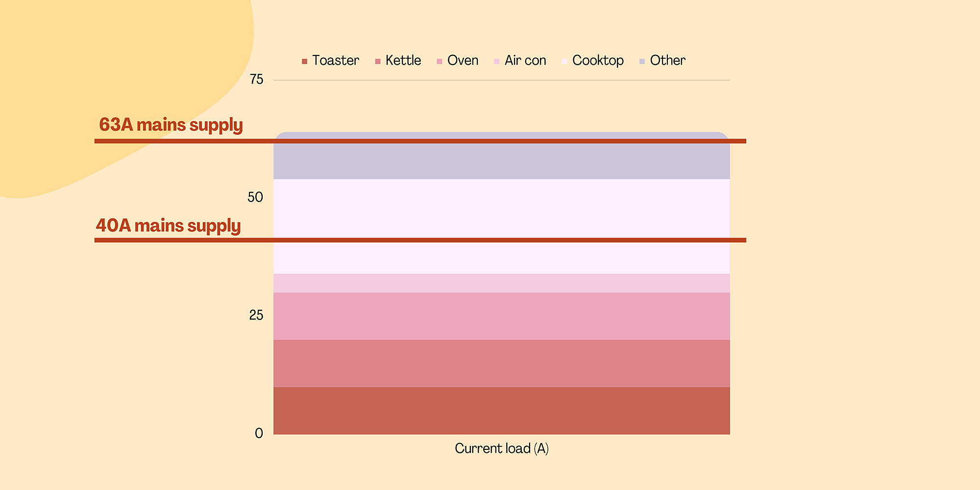Select the Cooktop legend label
This screenshot has width=980, height=490.
[598, 61]
